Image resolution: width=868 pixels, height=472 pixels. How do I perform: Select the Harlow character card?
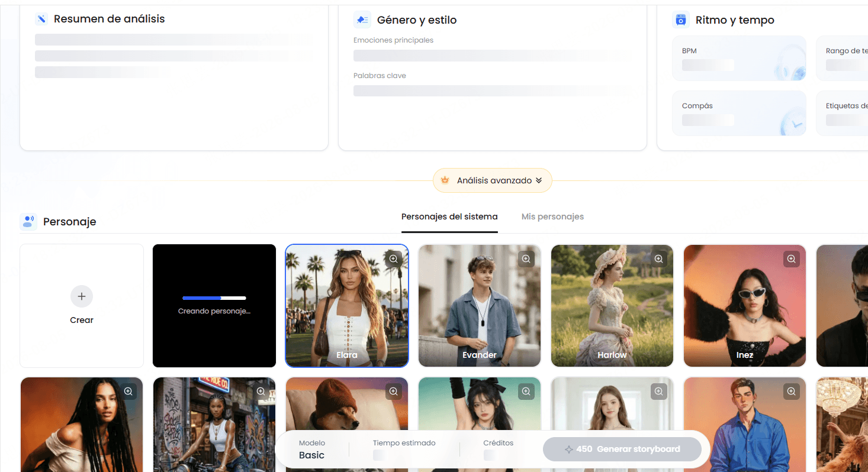pos(612,306)
